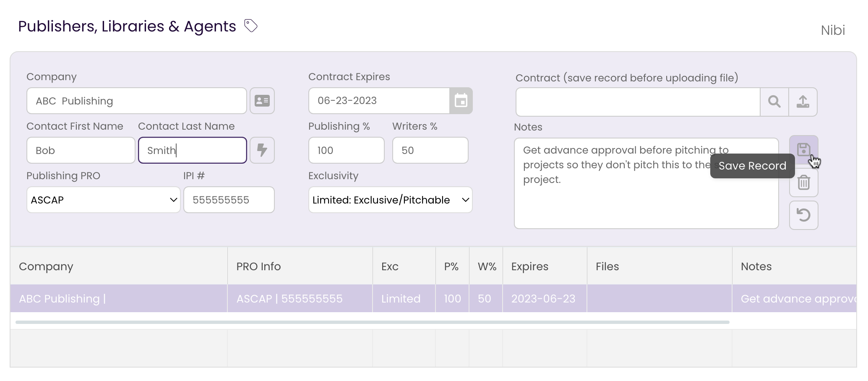
Task: Click the Nibi label at top right
Action: click(833, 30)
